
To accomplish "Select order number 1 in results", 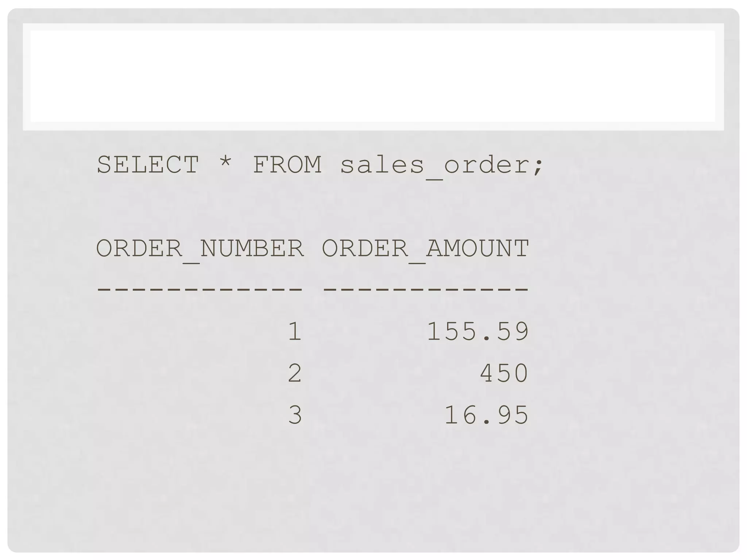I will 295,331.
